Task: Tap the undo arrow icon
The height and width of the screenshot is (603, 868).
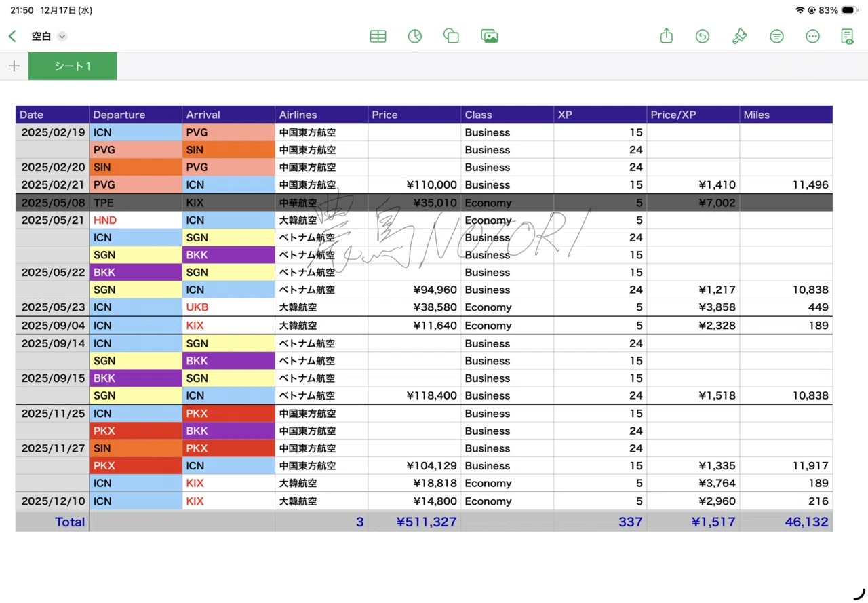Action: pyautogui.click(x=703, y=37)
